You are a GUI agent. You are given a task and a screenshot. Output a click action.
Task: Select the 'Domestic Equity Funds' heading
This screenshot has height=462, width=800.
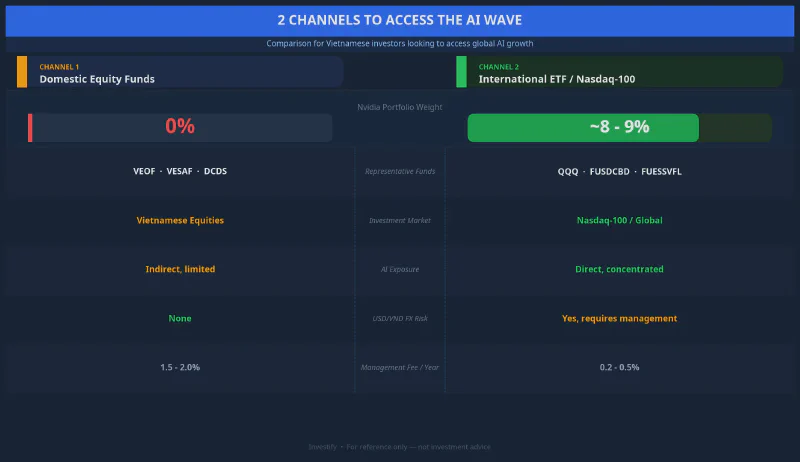[x=97, y=79]
